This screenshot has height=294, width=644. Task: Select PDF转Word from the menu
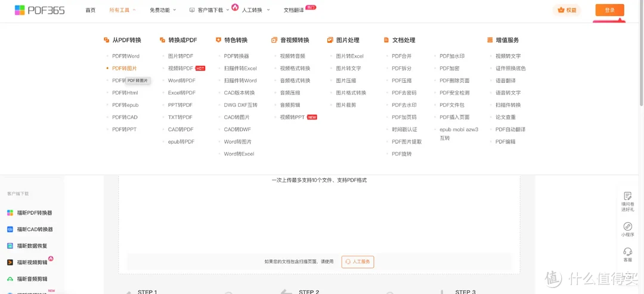click(126, 56)
